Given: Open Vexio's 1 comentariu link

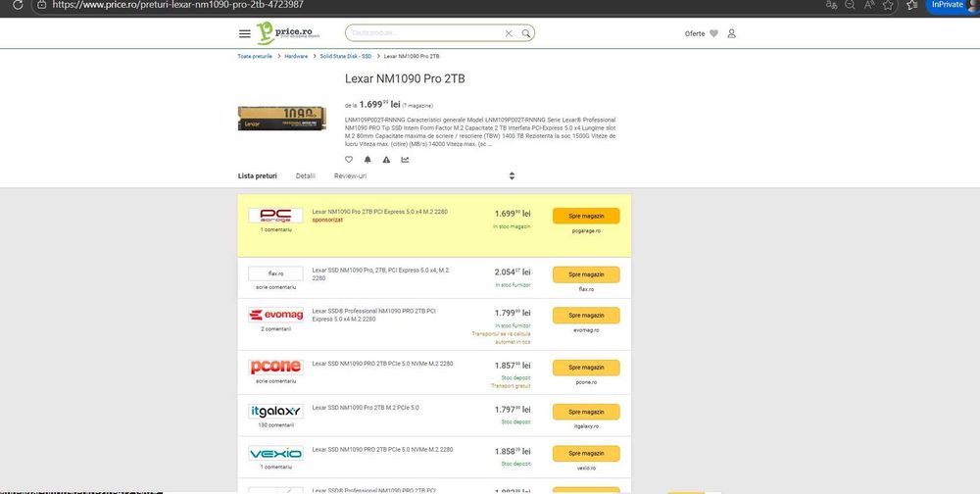Looking at the screenshot, I should click(x=275, y=468).
